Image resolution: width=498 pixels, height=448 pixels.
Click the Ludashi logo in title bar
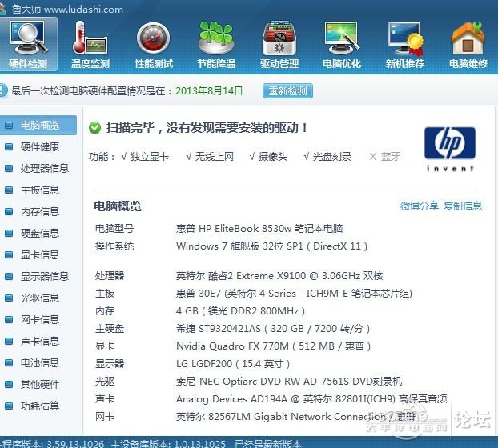pyautogui.click(x=2, y=9)
